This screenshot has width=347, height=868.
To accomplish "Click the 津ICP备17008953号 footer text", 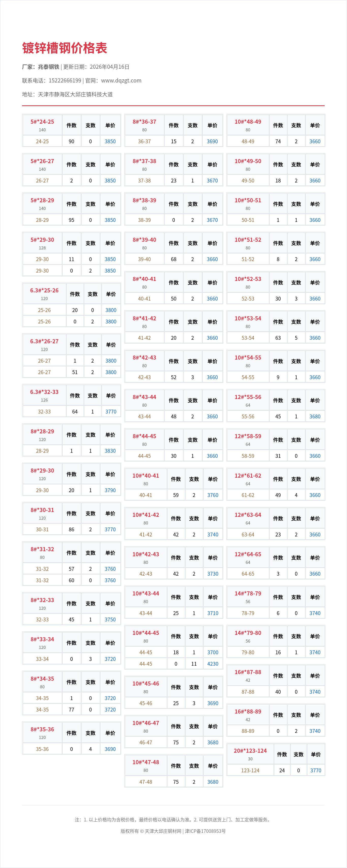I will coord(205,831).
